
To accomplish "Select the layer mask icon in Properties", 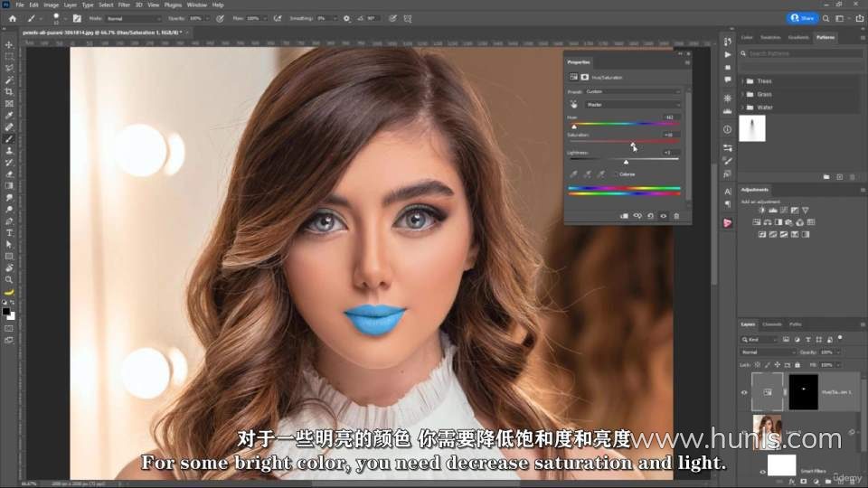I will pyautogui.click(x=585, y=78).
